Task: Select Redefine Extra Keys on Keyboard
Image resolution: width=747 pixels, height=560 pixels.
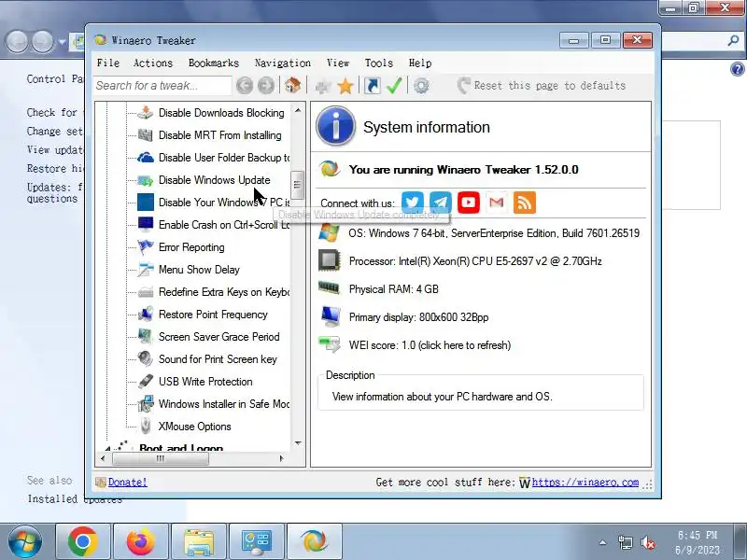Action: click(x=224, y=292)
